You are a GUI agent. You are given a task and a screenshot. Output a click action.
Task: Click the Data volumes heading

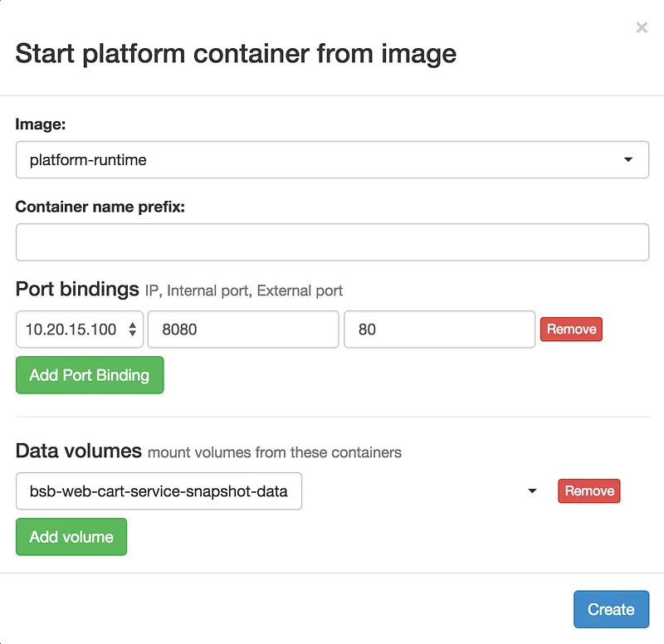point(78,451)
